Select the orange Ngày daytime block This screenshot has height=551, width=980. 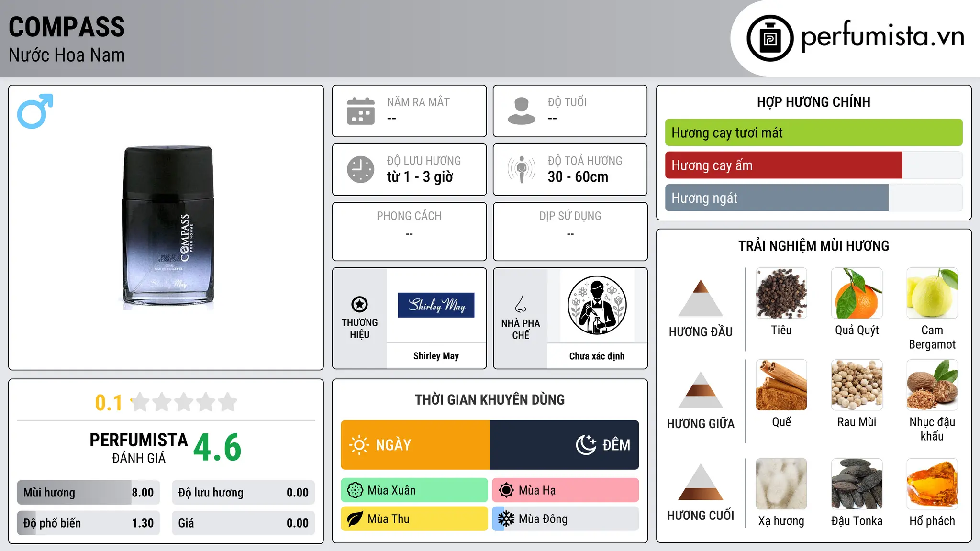click(x=415, y=445)
